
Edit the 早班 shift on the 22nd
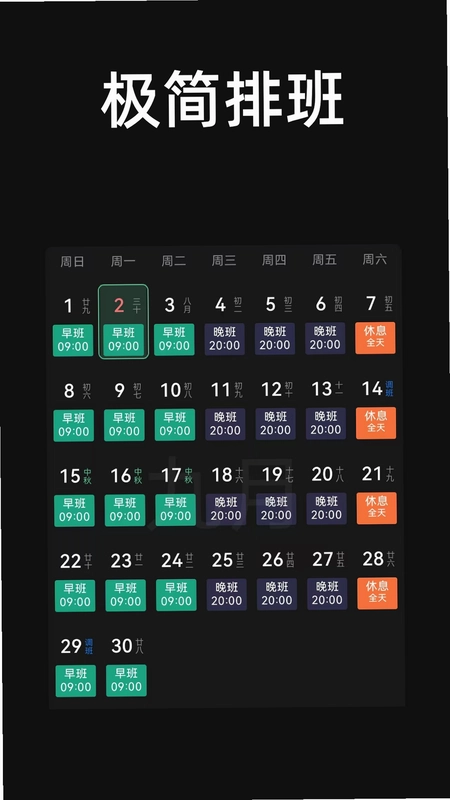(74, 595)
